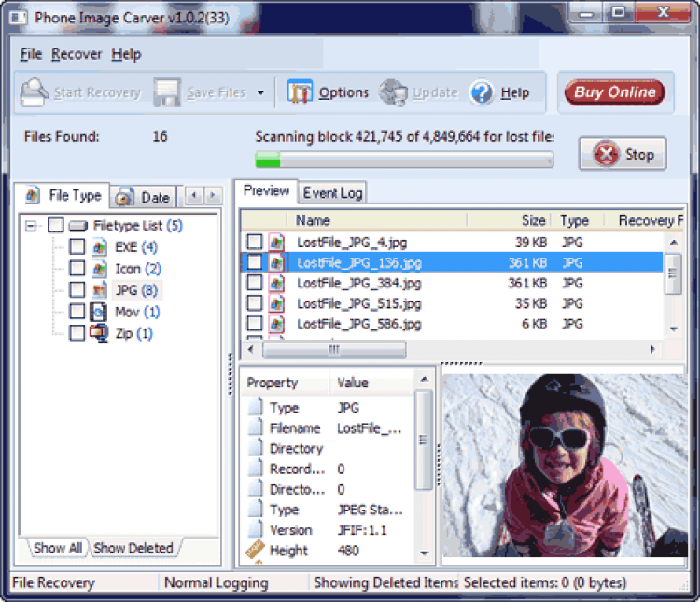Open the File menu
This screenshot has height=602, width=700.
pos(31,54)
